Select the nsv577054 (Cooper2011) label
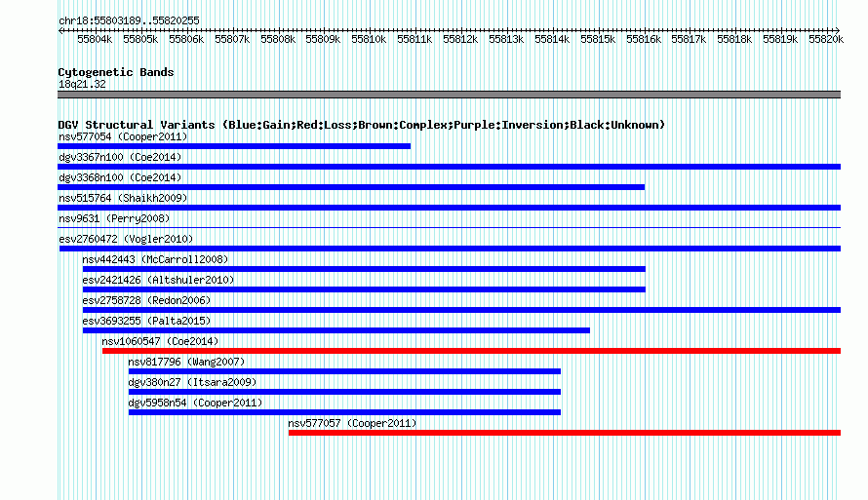Image resolution: width=868 pixels, height=500 pixels. [x=123, y=136]
